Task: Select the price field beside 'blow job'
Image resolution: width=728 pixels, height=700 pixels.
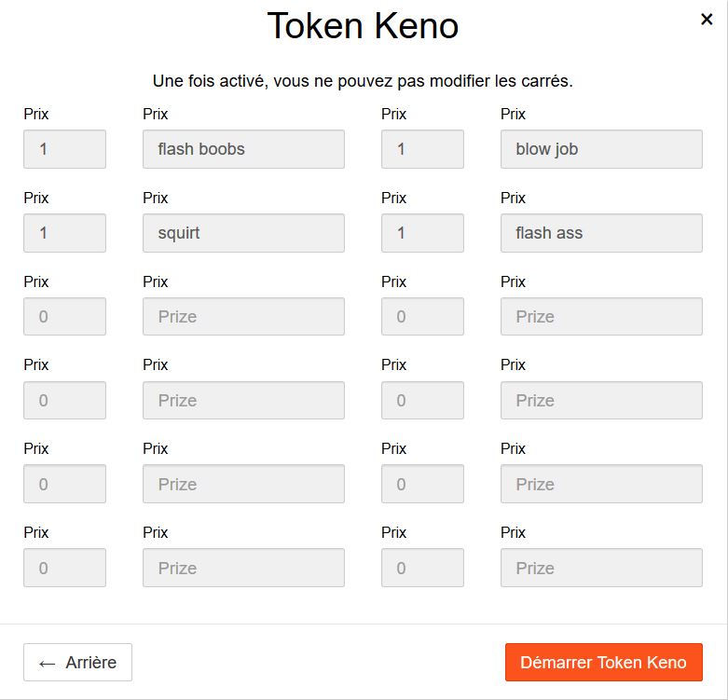Action: pos(422,149)
